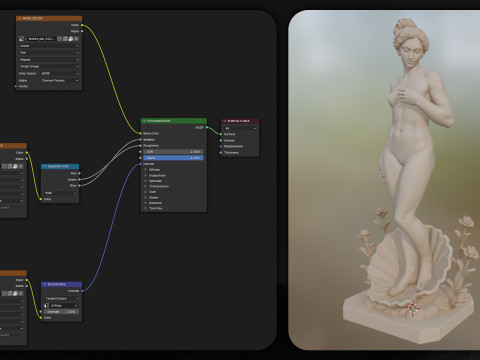Click Alpha output socket of BASE COLOR node
480x360 pixels.
pos(82,31)
